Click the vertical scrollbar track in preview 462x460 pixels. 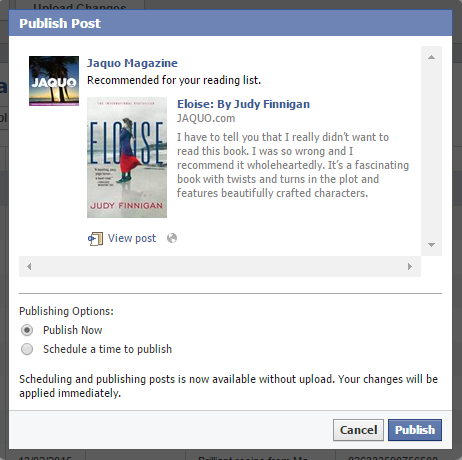[431, 151]
